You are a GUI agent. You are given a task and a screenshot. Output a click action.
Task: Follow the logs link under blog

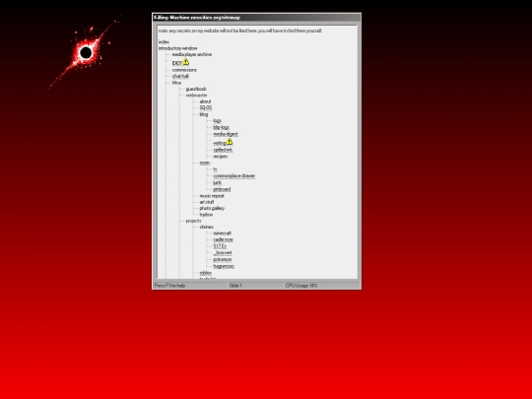coord(217,121)
